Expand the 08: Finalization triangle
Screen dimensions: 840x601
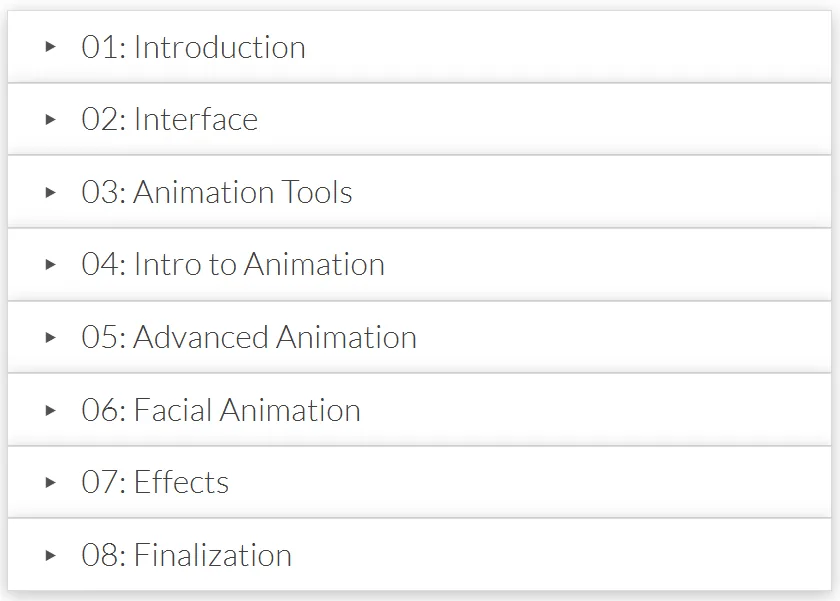pos(51,555)
